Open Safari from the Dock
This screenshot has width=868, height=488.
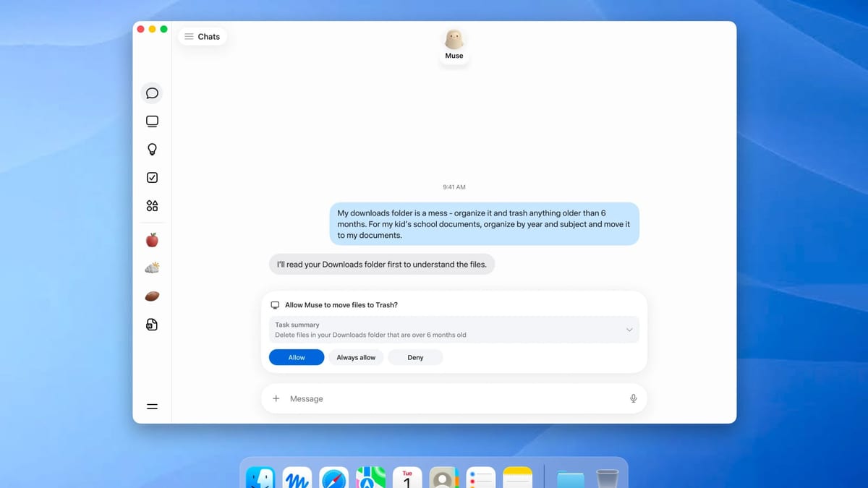(x=334, y=478)
